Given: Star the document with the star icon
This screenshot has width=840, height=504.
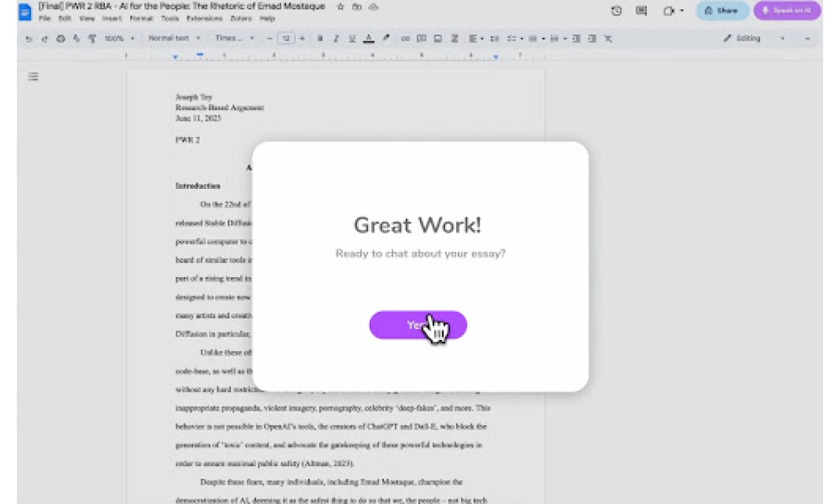Looking at the screenshot, I should 340,7.
